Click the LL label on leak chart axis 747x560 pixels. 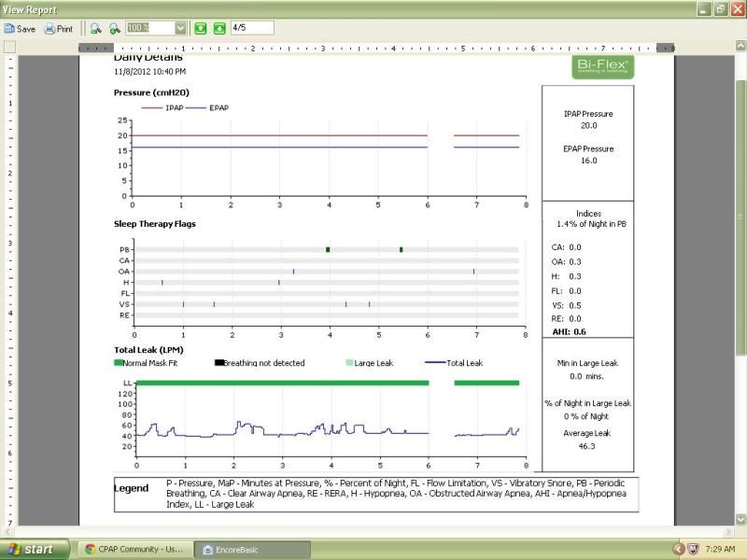coord(127,383)
